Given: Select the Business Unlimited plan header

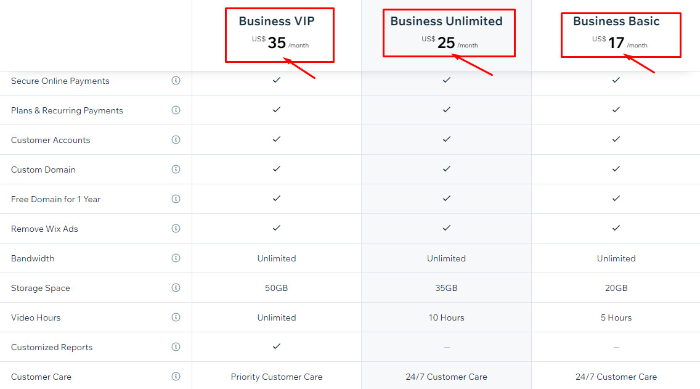Looking at the screenshot, I should click(446, 21).
